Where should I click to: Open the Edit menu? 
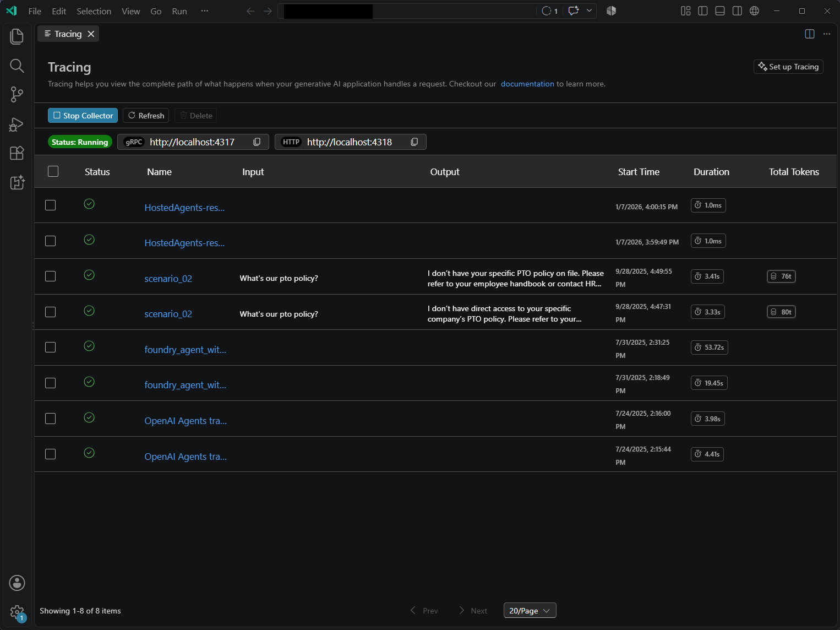pyautogui.click(x=59, y=11)
